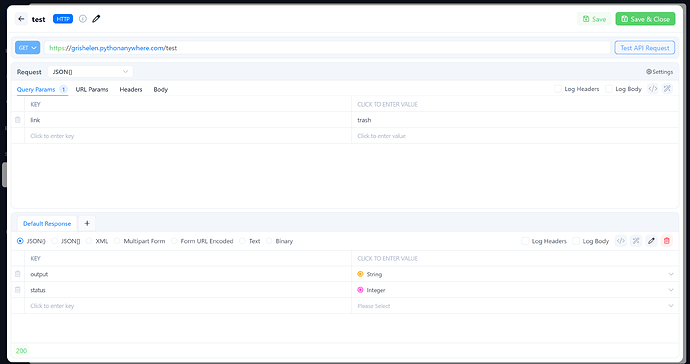Viewport: 690px width, 364px height.
Task: Select the JSON{} response format radio
Action: coord(20,241)
